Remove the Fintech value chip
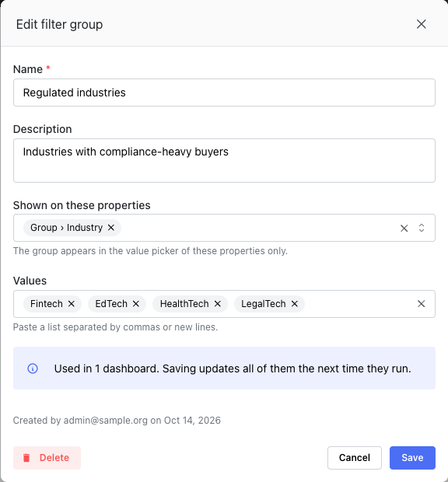This screenshot has width=448, height=482. click(72, 304)
